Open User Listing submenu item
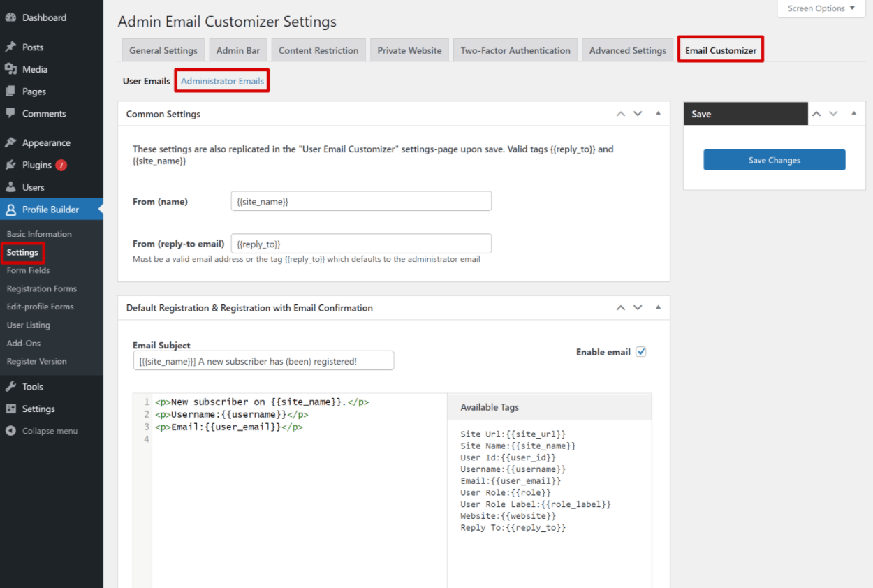Screen dimensions: 873x588 28,325
